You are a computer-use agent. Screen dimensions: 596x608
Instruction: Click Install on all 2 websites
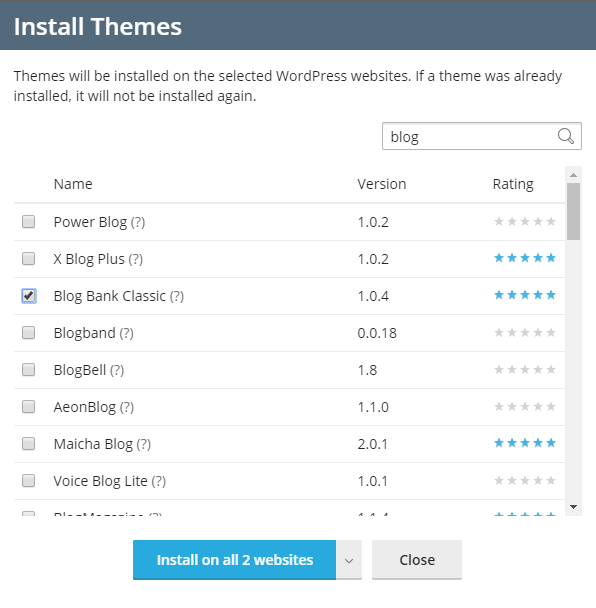tap(235, 560)
